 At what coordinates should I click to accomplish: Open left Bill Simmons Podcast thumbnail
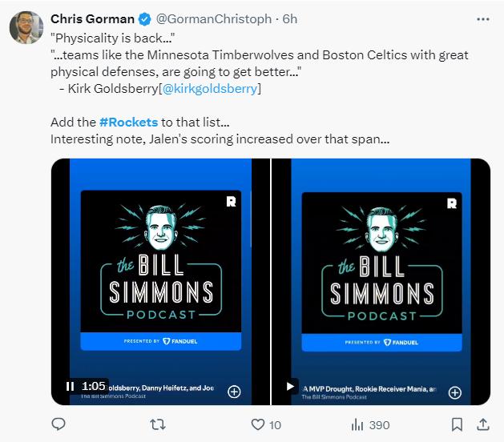coord(161,271)
